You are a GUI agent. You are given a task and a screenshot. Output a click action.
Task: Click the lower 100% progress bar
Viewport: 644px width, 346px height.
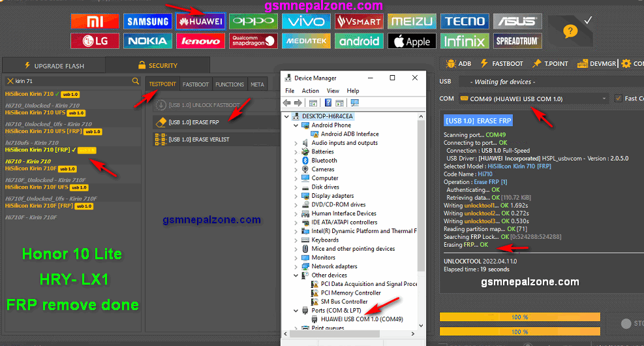point(520,332)
